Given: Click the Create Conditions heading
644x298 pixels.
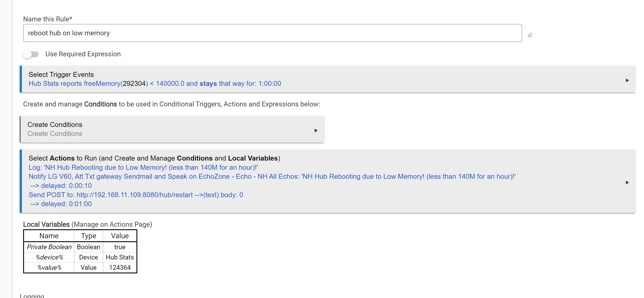Looking at the screenshot, I should pyautogui.click(x=55, y=124).
